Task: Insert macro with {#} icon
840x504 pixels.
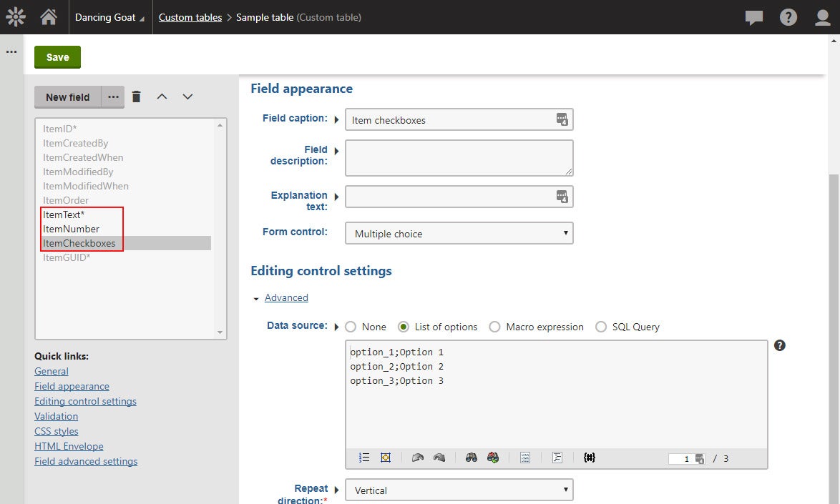Action: click(x=590, y=458)
